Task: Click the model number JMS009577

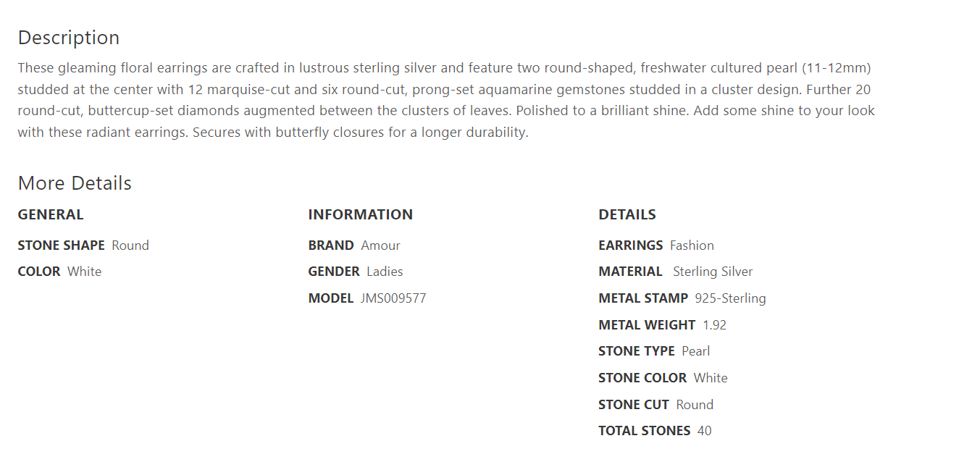Action: click(393, 298)
